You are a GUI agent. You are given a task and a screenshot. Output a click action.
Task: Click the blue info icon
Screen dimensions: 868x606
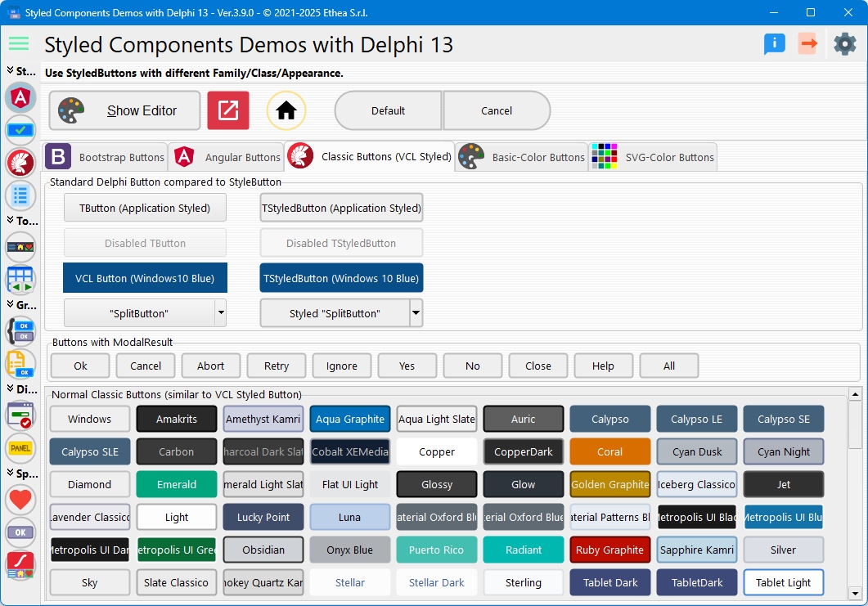coord(774,44)
